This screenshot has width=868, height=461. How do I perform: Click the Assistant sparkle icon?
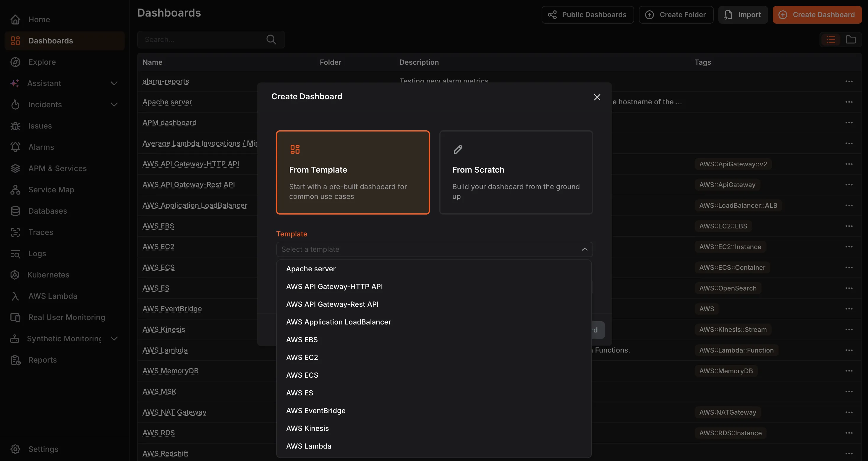point(15,83)
